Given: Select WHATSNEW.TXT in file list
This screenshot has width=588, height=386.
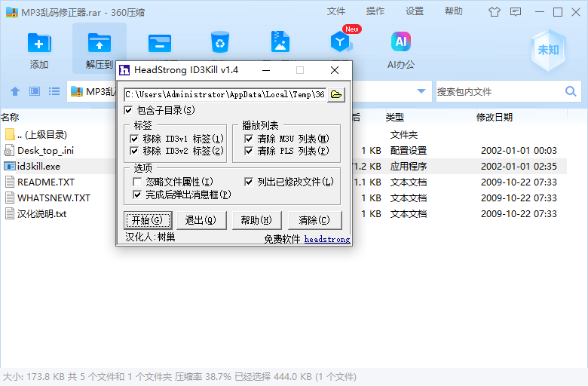Looking at the screenshot, I should point(54,198).
